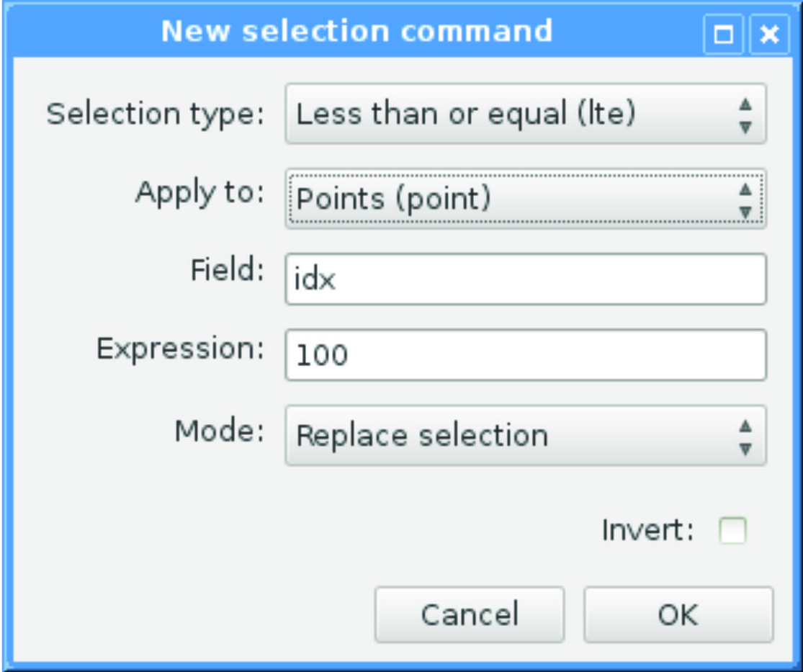803x672 pixels.
Task: Click arrows on the Points (point) dropdown
Action: [x=745, y=200]
